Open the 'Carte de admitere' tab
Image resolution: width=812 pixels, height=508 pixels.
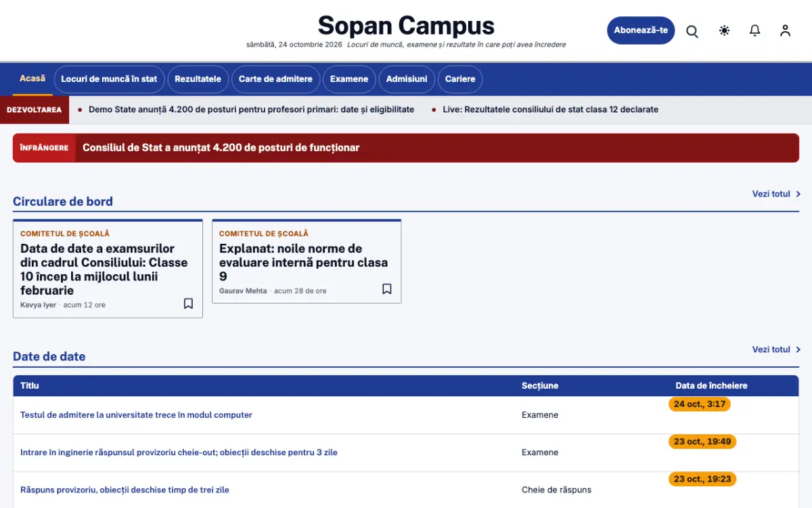tap(275, 79)
